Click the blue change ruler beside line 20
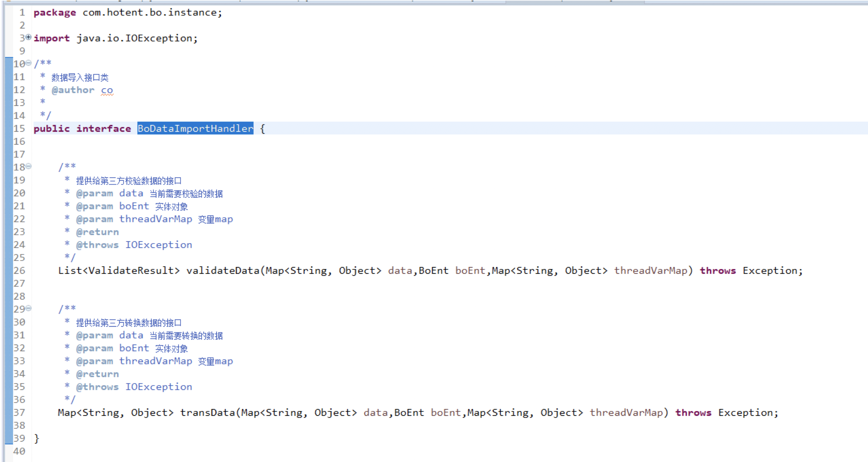The width and height of the screenshot is (868, 462). click(9, 193)
